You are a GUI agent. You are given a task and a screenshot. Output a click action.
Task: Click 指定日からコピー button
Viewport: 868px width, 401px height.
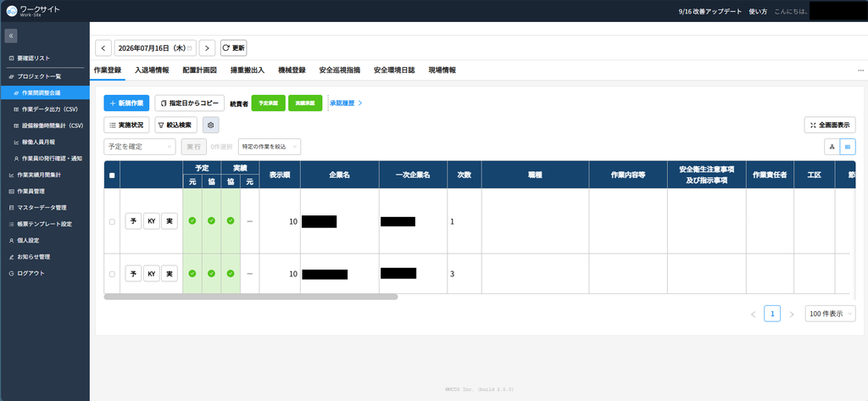click(x=190, y=103)
